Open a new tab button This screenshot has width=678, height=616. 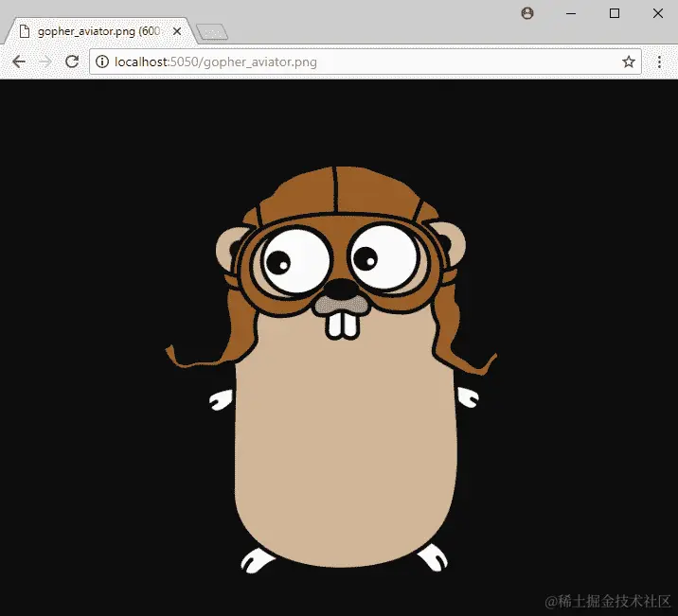(212, 32)
